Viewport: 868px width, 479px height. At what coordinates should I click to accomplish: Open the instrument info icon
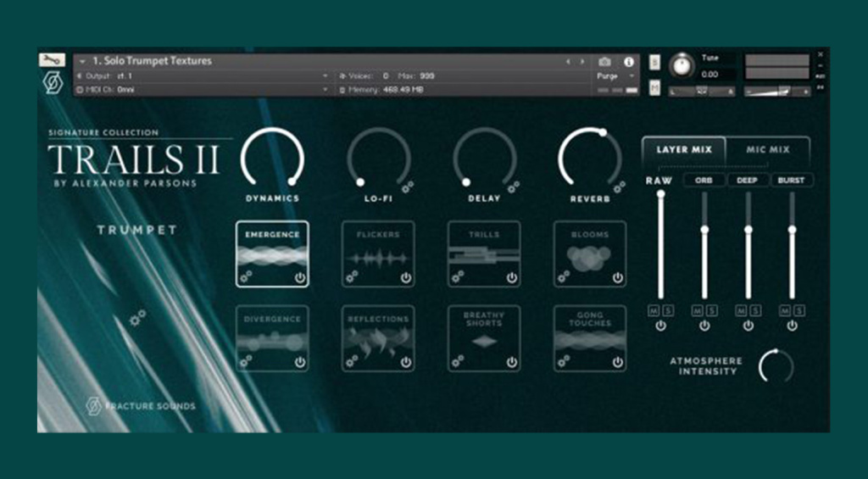pos(629,62)
